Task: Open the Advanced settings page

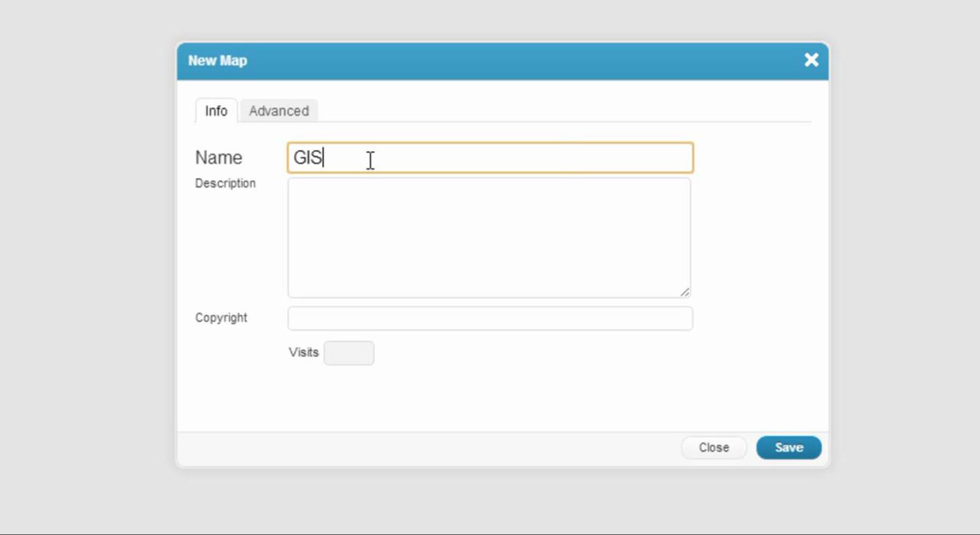Action: tap(279, 111)
